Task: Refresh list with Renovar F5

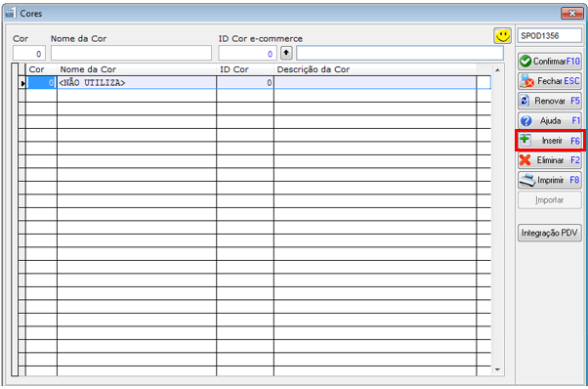Action: (549, 101)
